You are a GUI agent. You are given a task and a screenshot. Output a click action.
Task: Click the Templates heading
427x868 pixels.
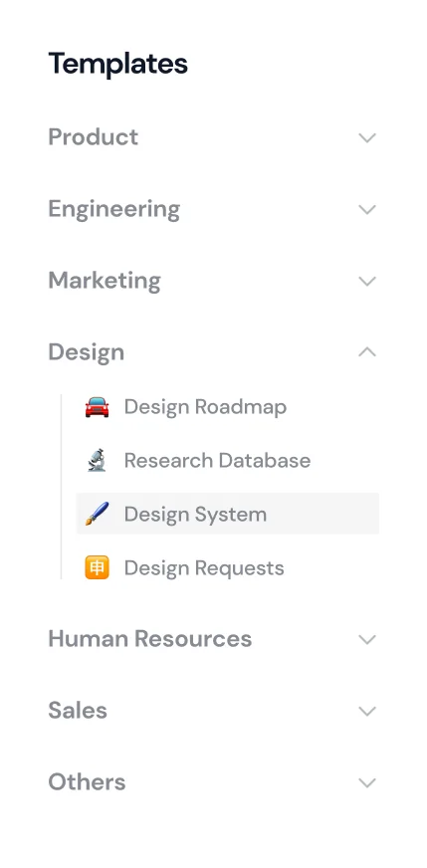click(118, 64)
